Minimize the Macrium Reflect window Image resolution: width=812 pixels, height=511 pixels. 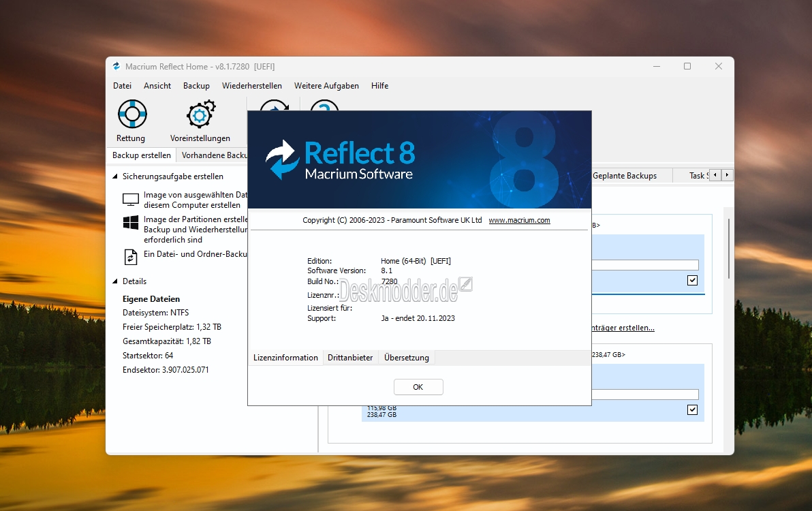tap(657, 66)
